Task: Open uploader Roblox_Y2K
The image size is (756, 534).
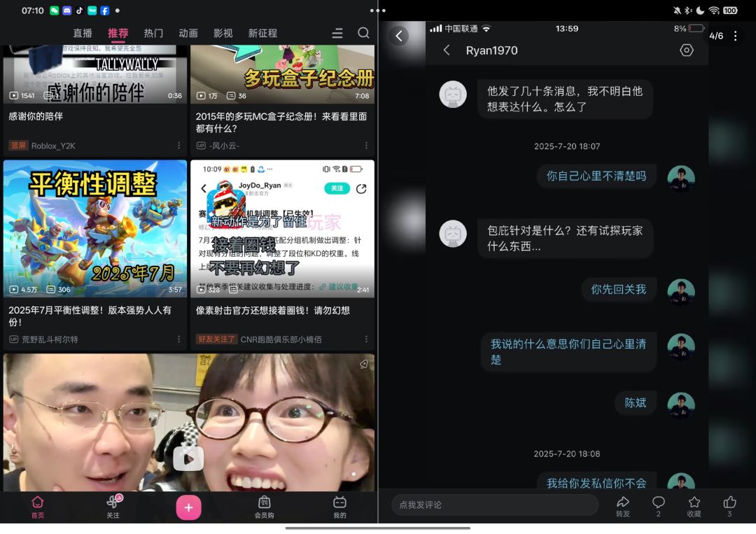Action: point(53,146)
